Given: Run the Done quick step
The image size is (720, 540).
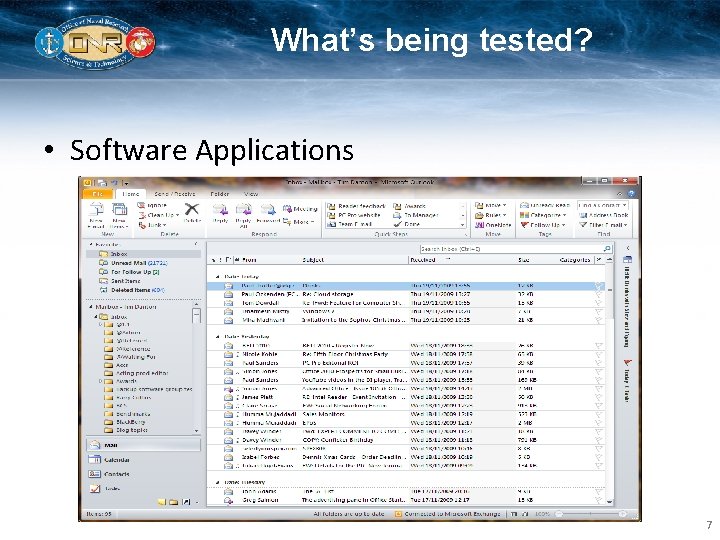Looking at the screenshot, I should [x=407, y=224].
